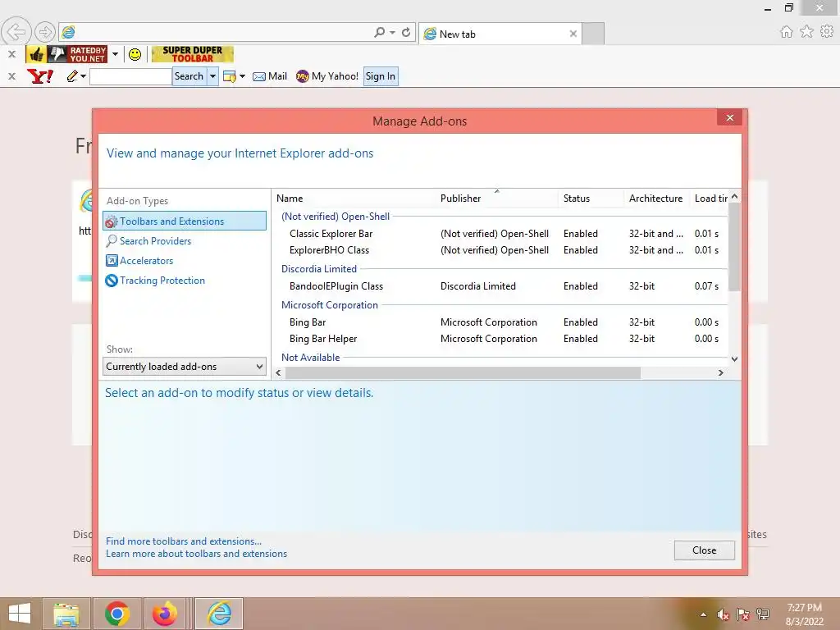Viewport: 840px width, 630px height.
Task: Open the Yahoo notepad dropdown arrow
Action: pyautogui.click(x=242, y=76)
